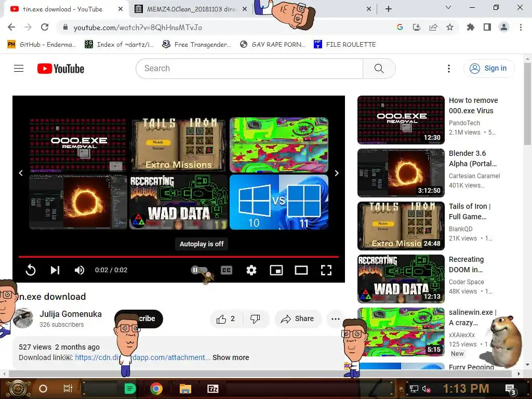This screenshot has width=532, height=399.
Task: Open YouTube settings three-dot menu
Action: pos(448,69)
